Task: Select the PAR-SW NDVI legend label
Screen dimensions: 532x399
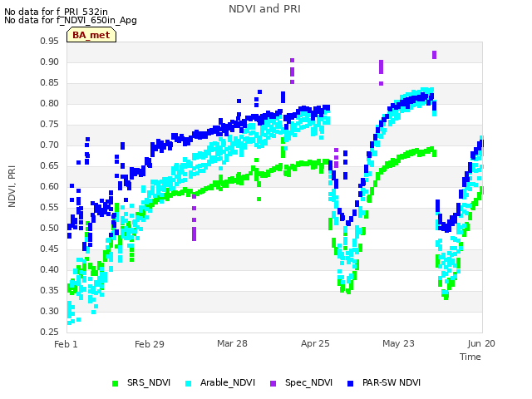Action: click(x=392, y=382)
